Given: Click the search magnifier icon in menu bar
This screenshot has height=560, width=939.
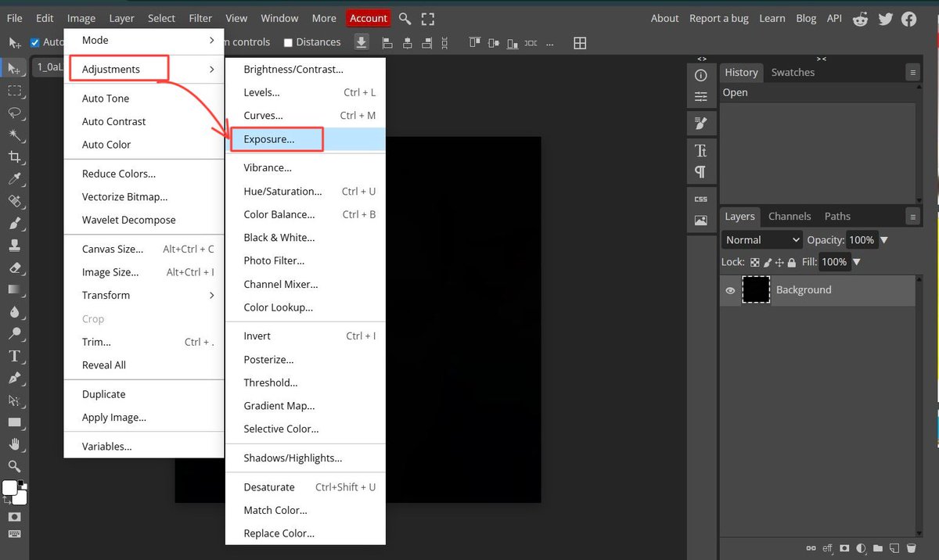Looking at the screenshot, I should coord(405,18).
